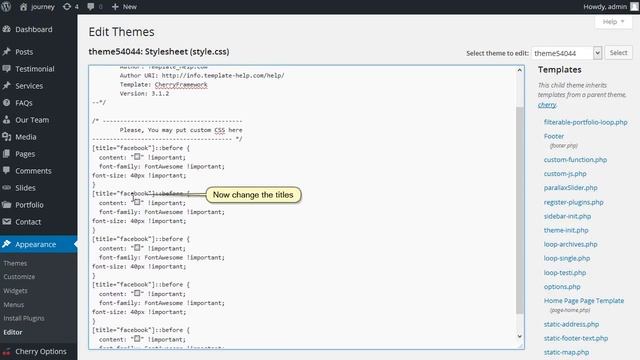Open filterable-portfolio-loop.php template
Image resolution: width=640 pixels, height=360 pixels.
click(585, 122)
